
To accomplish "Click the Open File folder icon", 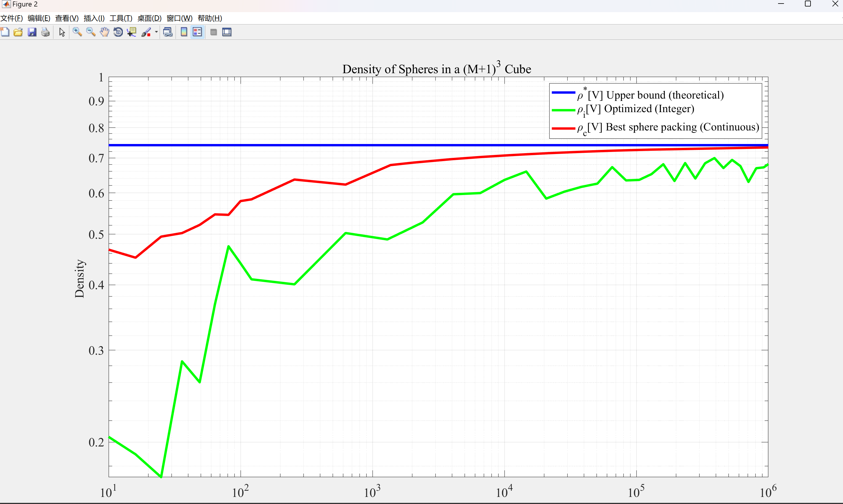I will (18, 32).
